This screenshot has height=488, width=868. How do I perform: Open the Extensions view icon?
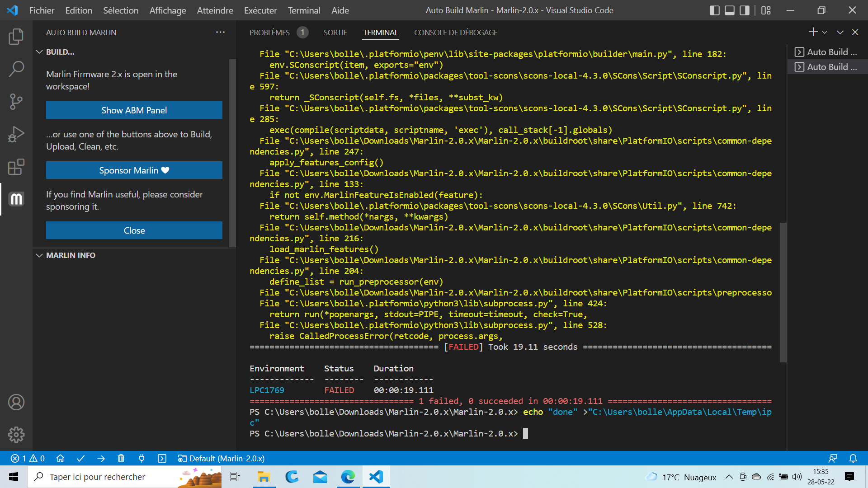(x=16, y=167)
